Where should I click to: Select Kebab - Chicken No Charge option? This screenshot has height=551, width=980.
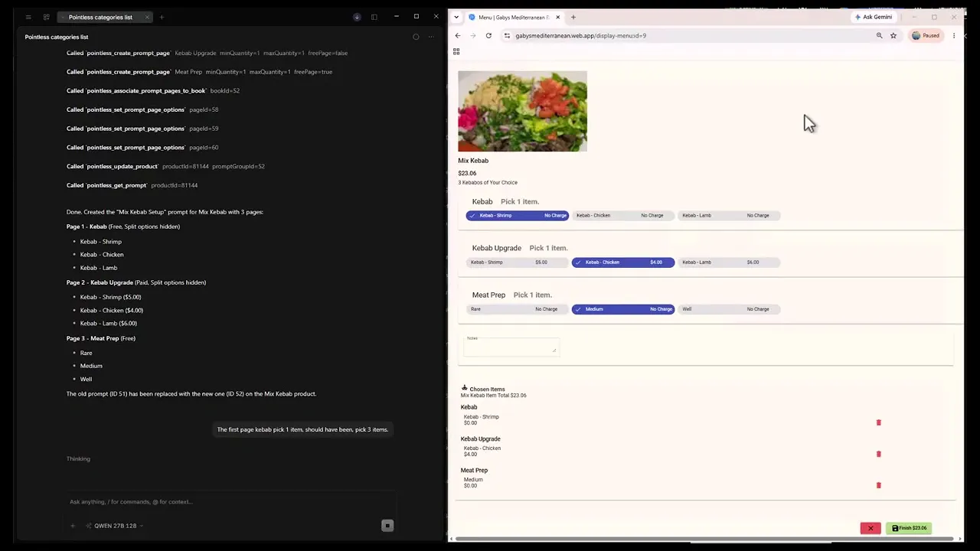[623, 216]
